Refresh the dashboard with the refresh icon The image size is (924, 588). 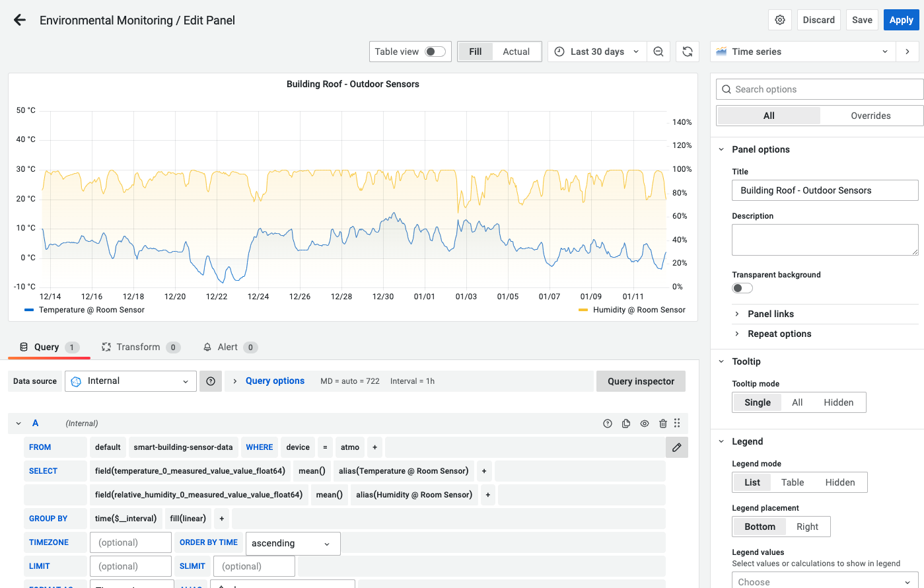(x=688, y=52)
